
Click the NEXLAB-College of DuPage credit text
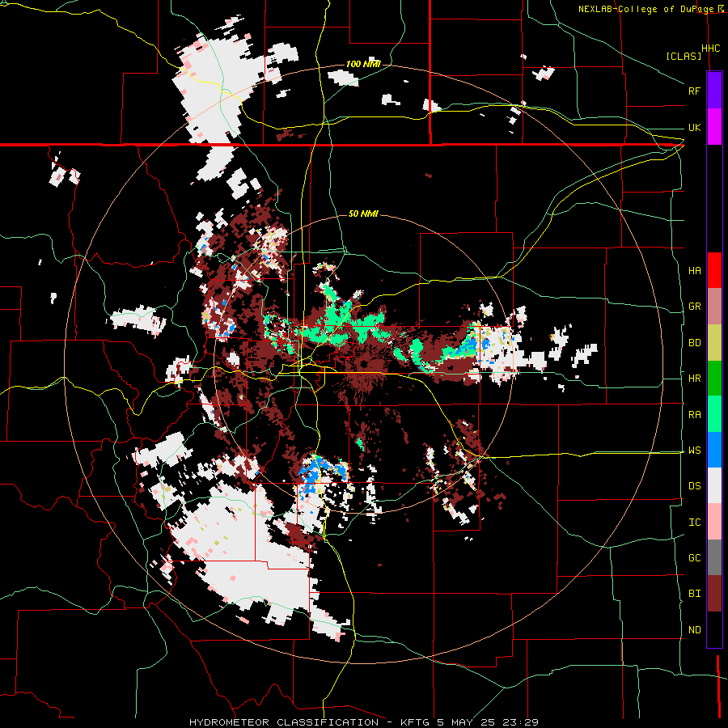(x=645, y=9)
